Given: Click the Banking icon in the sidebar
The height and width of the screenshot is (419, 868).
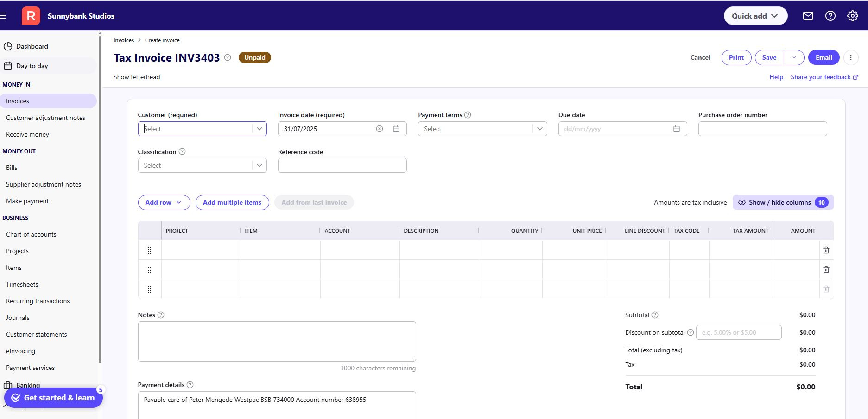Looking at the screenshot, I should 8,385.
